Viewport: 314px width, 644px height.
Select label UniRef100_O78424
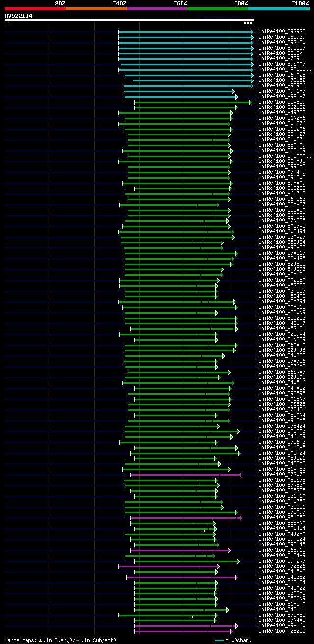pos(282,426)
